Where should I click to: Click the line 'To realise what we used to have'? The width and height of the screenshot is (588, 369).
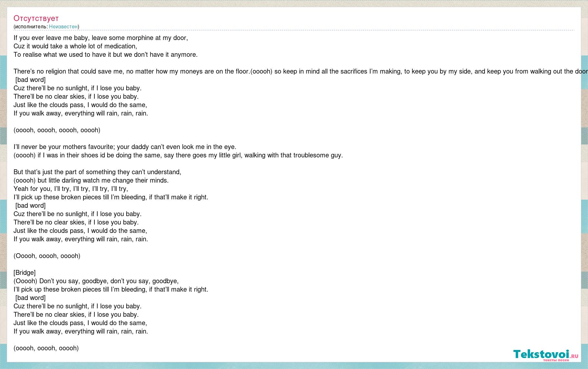point(106,55)
